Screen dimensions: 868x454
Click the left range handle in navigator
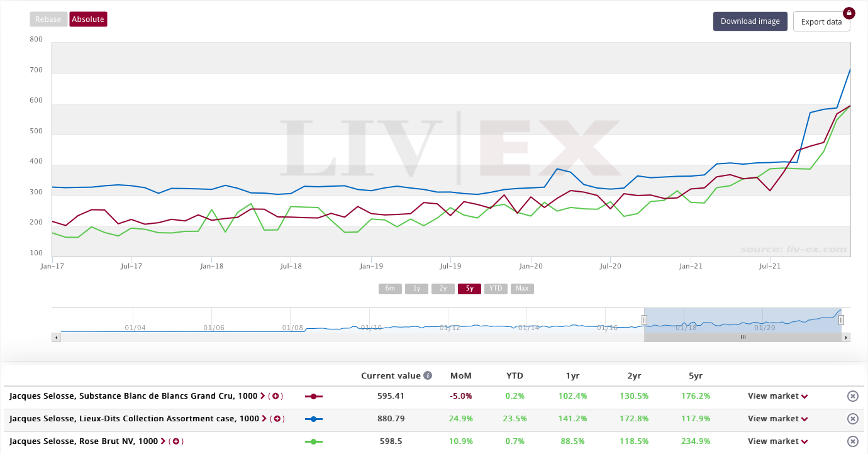point(644,320)
